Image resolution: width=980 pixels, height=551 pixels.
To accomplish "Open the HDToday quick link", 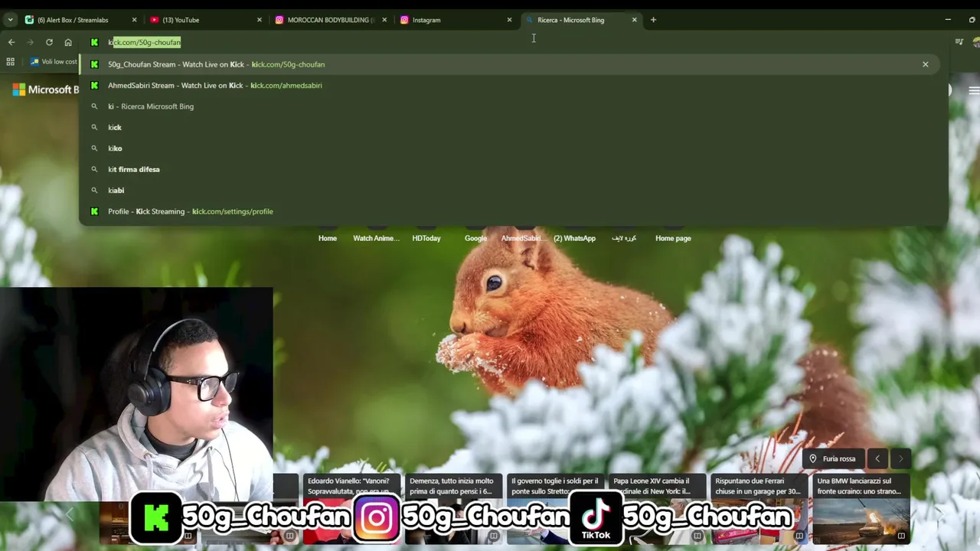I will coord(426,238).
